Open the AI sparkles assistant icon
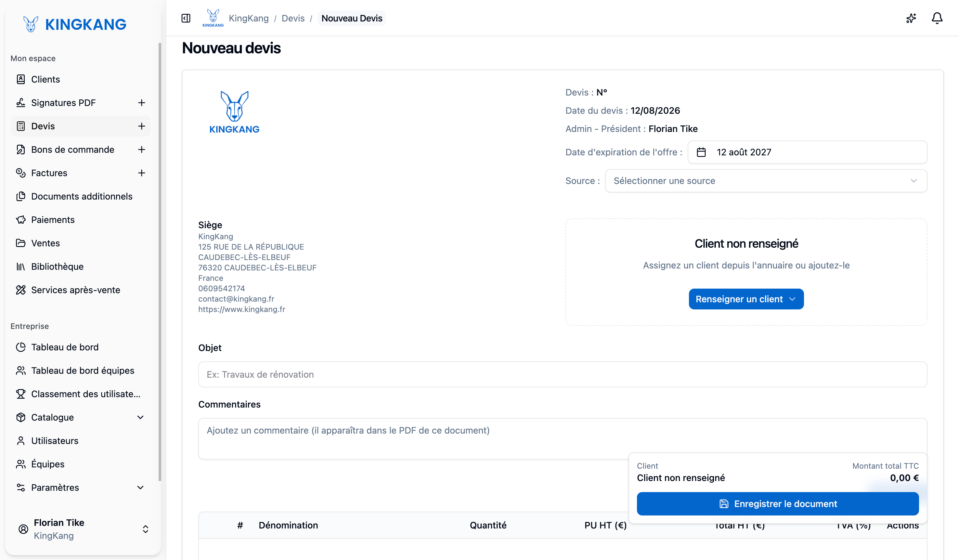The image size is (959, 560). (x=911, y=18)
